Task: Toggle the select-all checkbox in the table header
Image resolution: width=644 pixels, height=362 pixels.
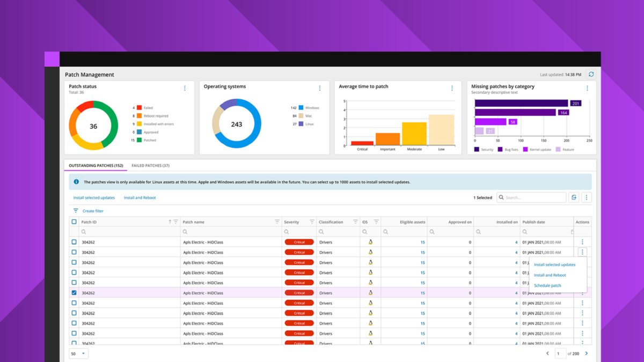Action: pyautogui.click(x=74, y=221)
